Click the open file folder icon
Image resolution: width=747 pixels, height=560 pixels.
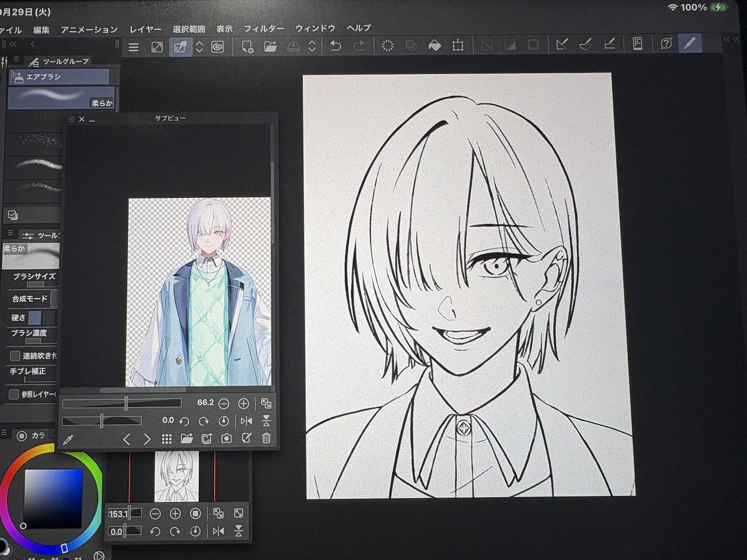click(x=270, y=46)
